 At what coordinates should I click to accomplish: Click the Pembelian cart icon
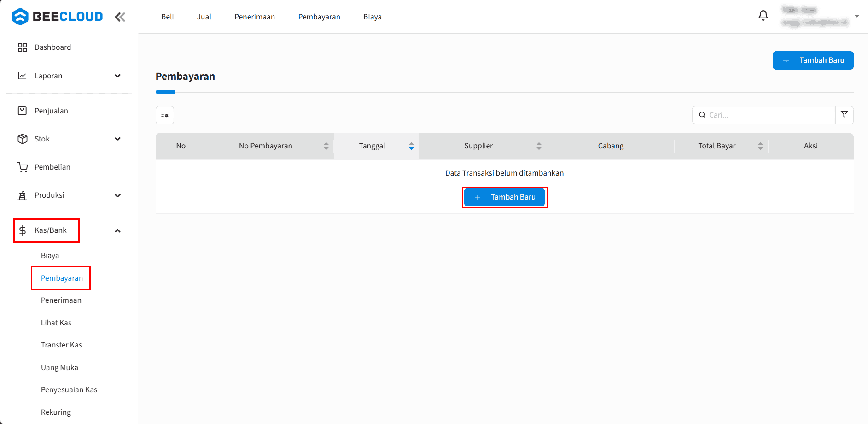[23, 167]
